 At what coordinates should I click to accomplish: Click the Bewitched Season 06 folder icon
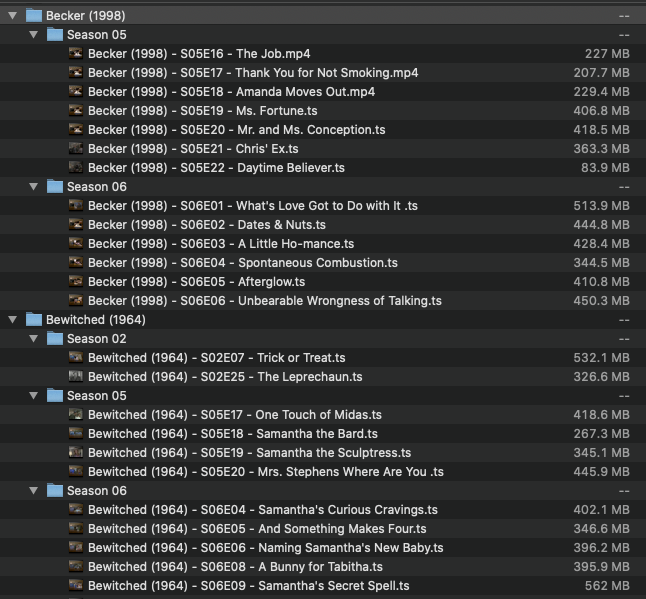(x=55, y=491)
